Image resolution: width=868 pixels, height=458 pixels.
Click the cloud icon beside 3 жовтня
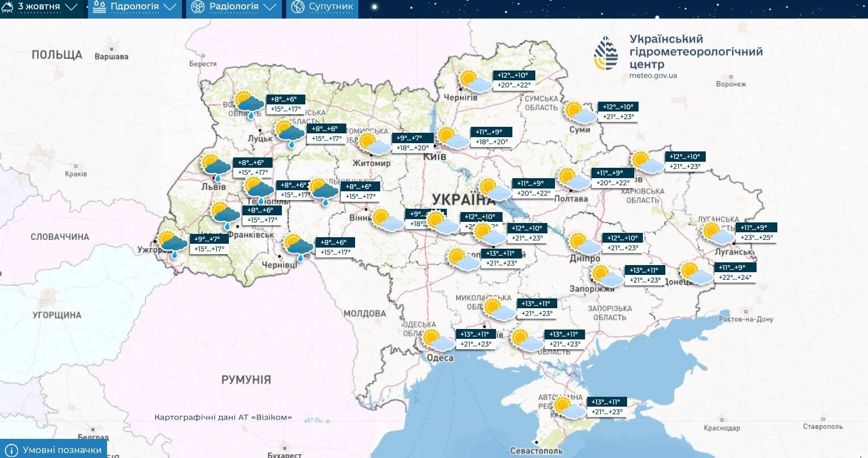(x=8, y=7)
